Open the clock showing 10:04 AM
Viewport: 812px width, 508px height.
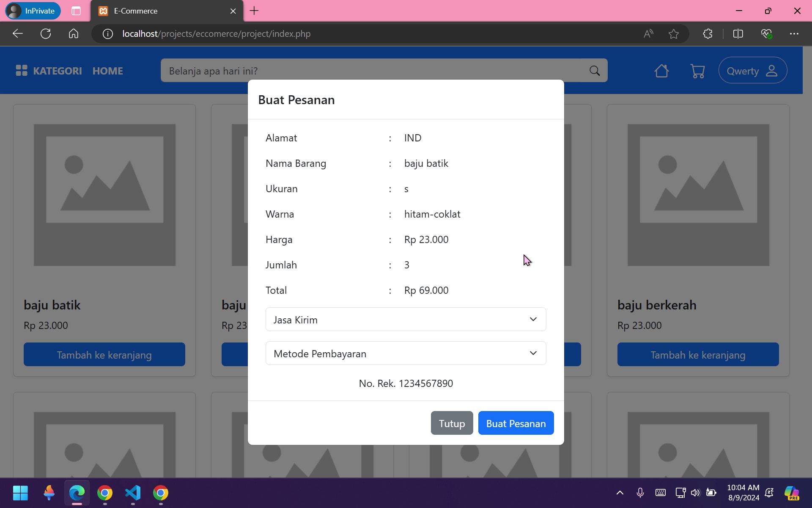point(743,493)
